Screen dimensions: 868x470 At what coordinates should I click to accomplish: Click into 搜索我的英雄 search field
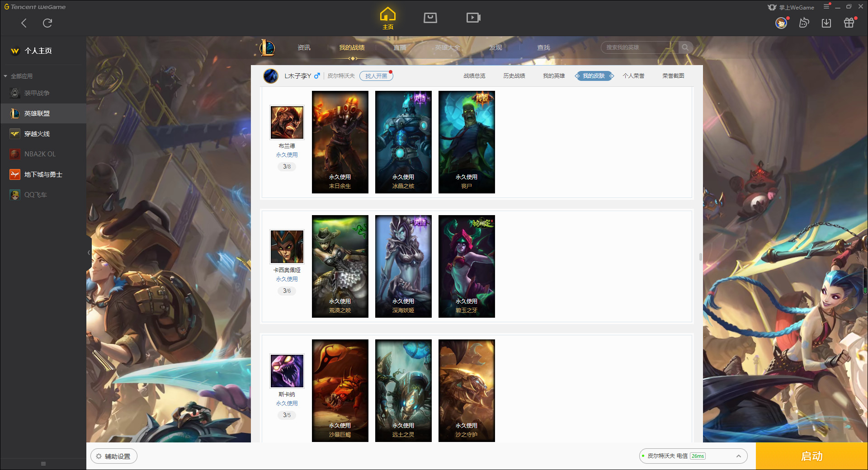640,47
